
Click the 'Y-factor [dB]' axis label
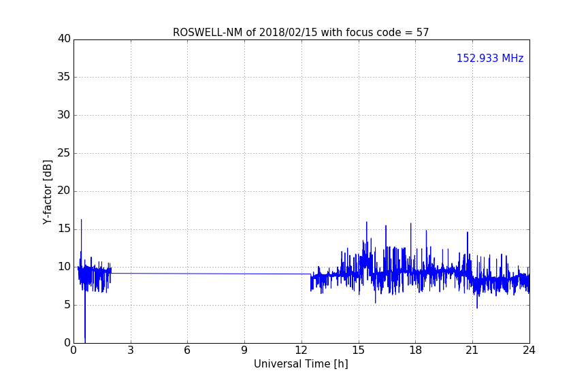(x=47, y=192)
